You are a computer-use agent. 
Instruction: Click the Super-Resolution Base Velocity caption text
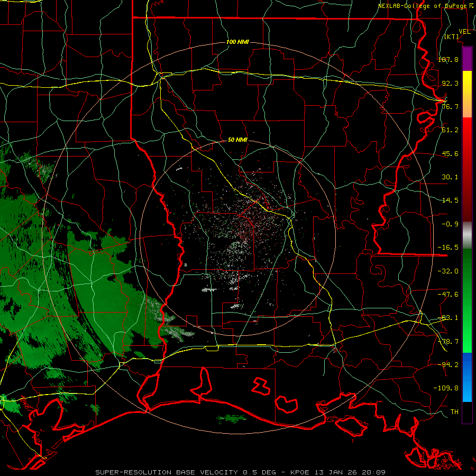coord(241,472)
